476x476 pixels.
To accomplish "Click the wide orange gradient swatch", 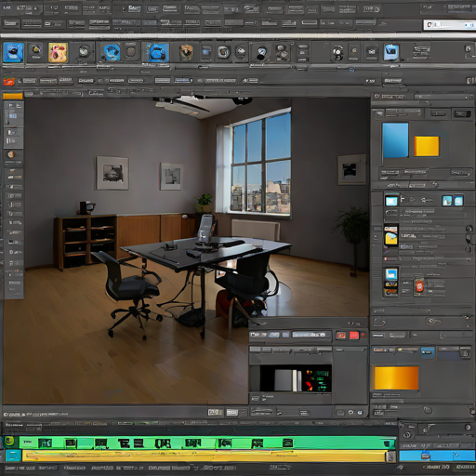I will click(x=396, y=377).
